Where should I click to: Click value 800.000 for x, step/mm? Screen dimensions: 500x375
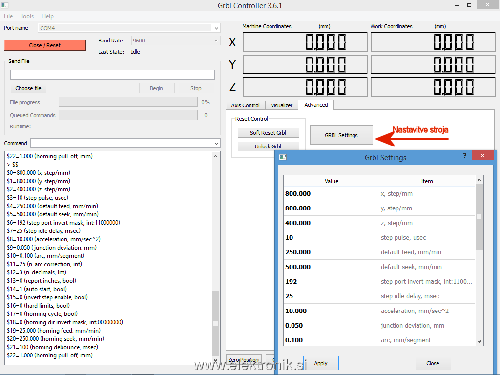point(298,194)
